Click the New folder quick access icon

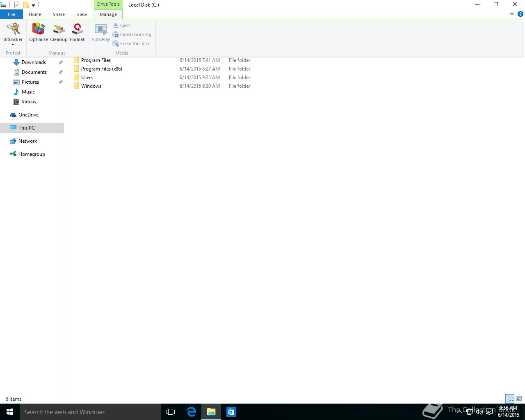26,5
